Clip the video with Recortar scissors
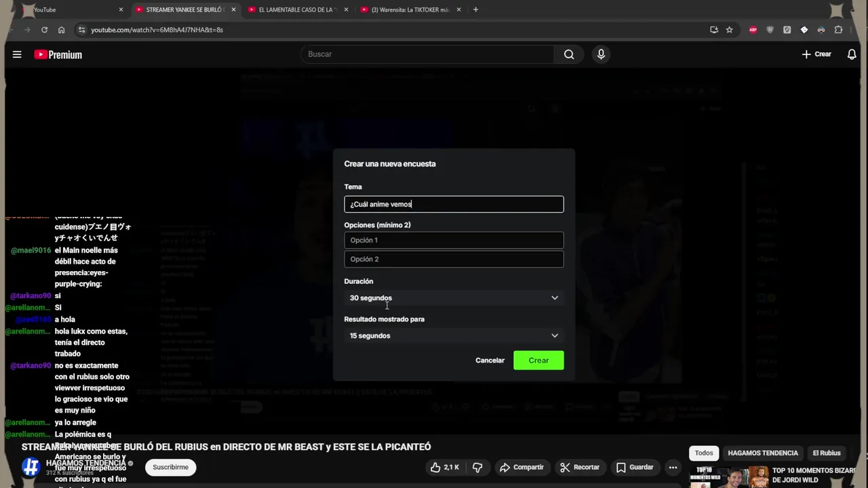The image size is (868, 488). 579,467
